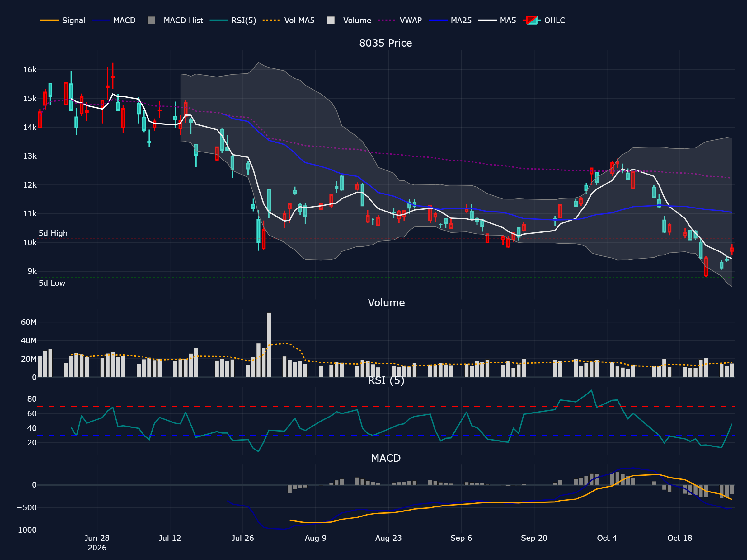747x560 pixels.
Task: Hide the VWAP line via legend
Action: (400, 20)
